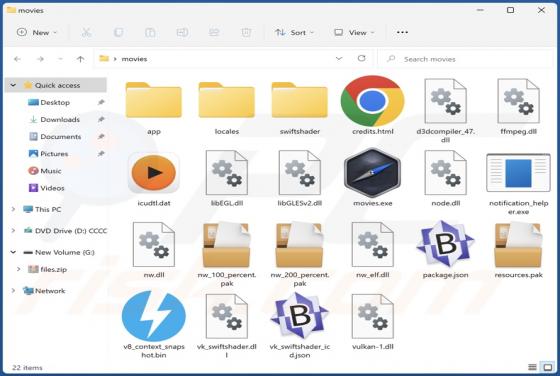Image resolution: width=560 pixels, height=376 pixels.
Task: Open Downloads in Quick access
Action: point(60,120)
